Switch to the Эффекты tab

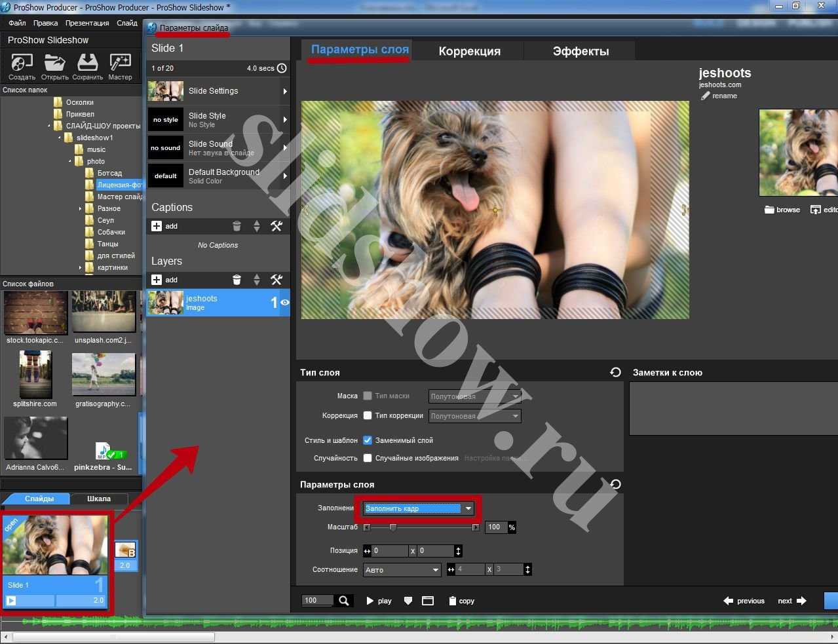(581, 51)
